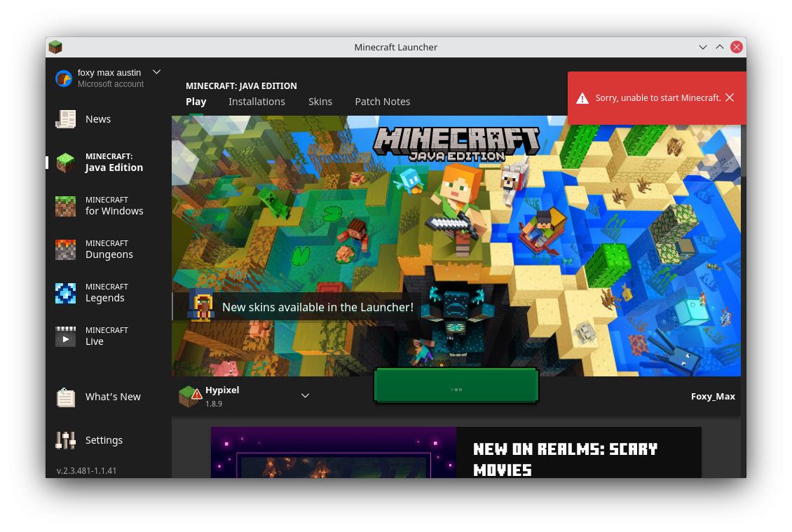Image resolution: width=792 pixels, height=532 pixels.
Task: Open the What's New clipboard icon
Action: pyautogui.click(x=66, y=397)
